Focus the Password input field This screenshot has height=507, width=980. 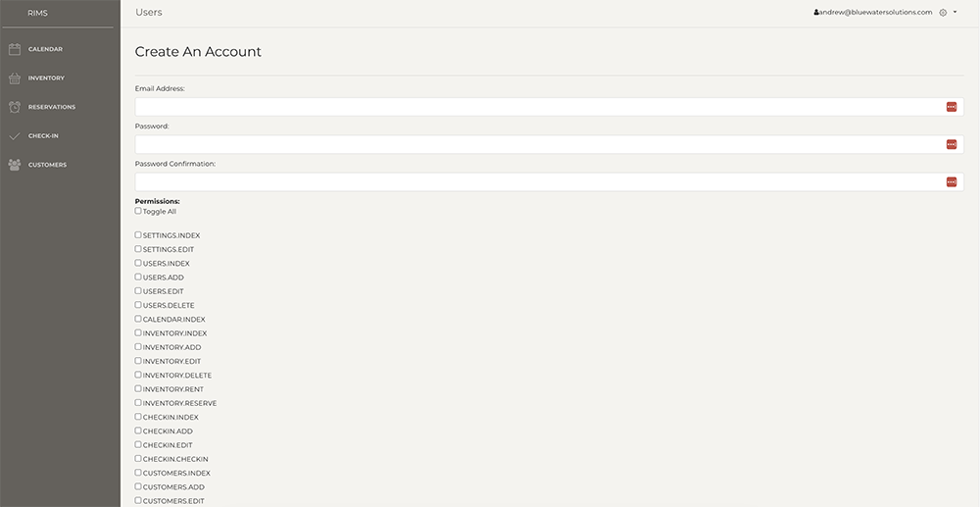coord(549,144)
